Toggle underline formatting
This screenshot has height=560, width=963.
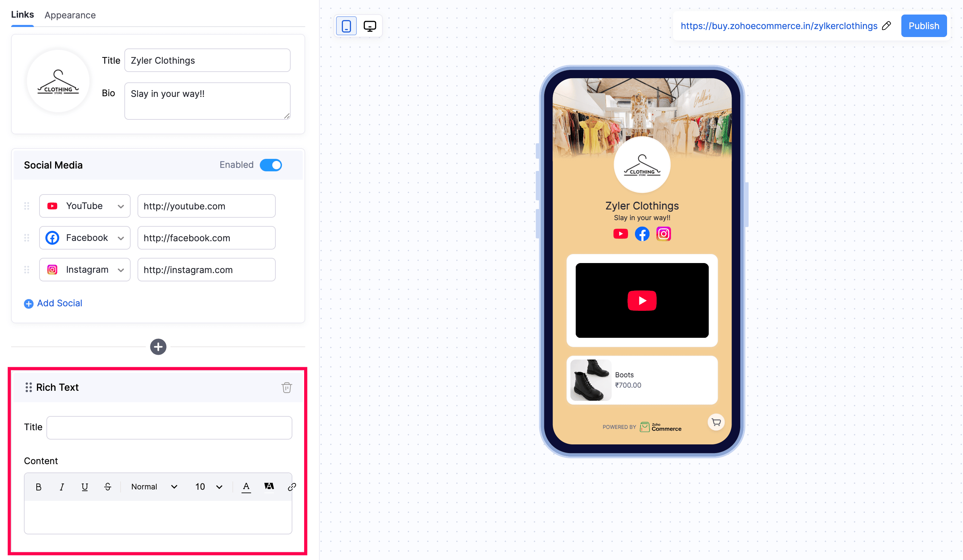point(85,487)
